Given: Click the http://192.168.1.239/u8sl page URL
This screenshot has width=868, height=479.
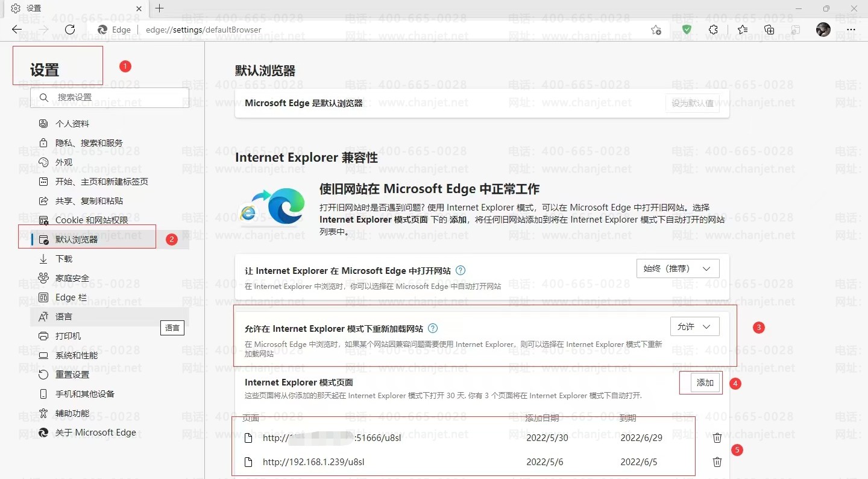Looking at the screenshot, I should point(313,462).
